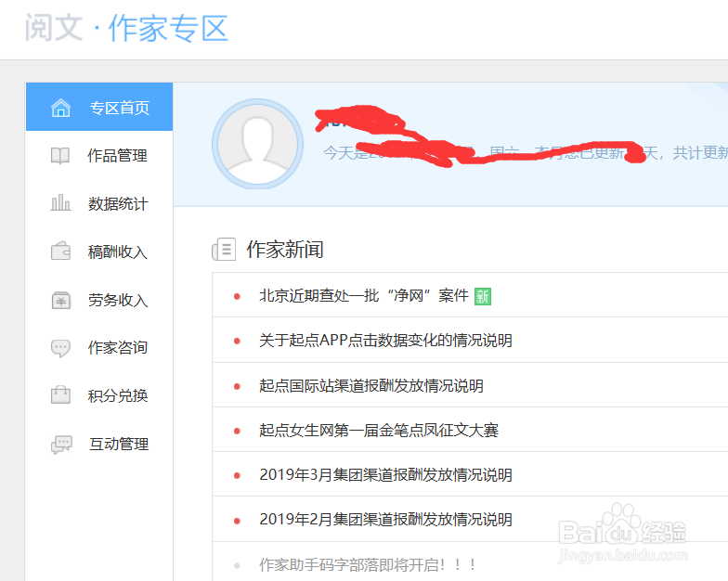Click the wallet icon for 稿酬收入

click(x=60, y=251)
